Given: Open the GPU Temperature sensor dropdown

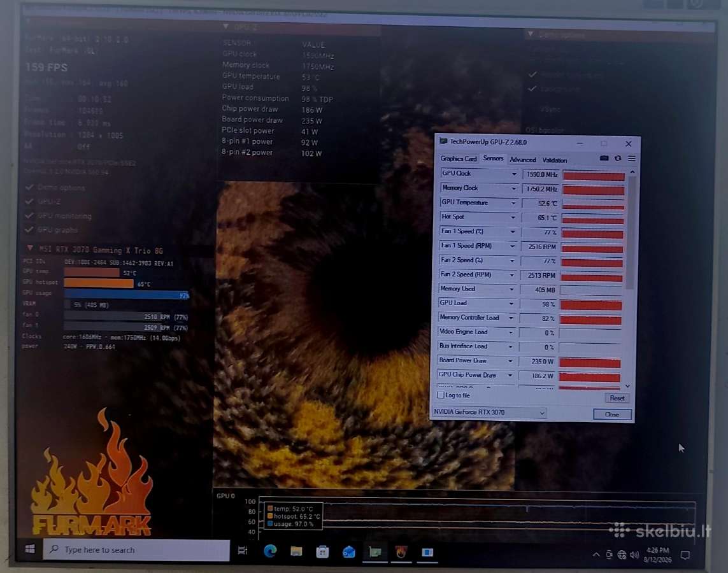Looking at the screenshot, I should point(513,202).
